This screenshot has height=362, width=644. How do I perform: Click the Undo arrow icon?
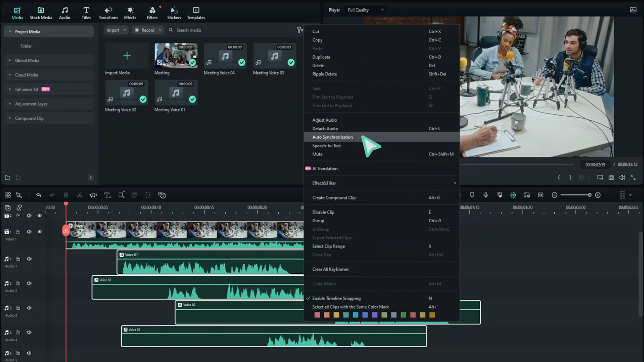pos(39,195)
